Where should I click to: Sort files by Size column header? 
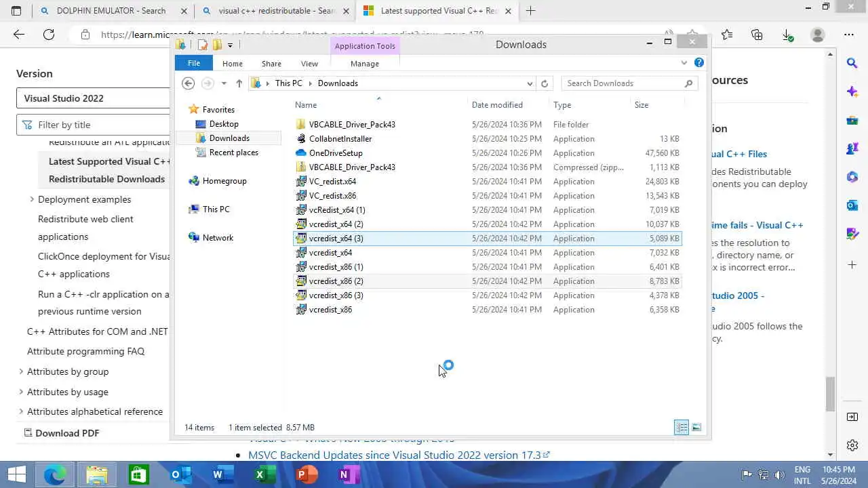(642, 105)
